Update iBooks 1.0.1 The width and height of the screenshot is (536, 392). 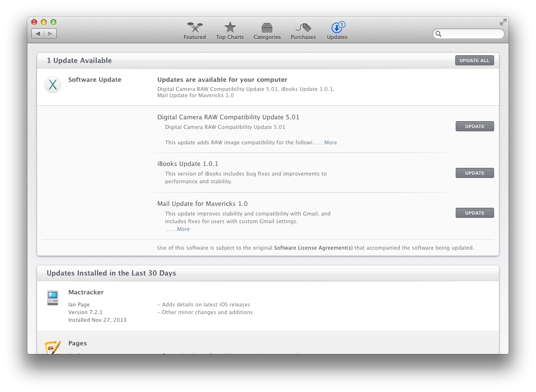pos(474,173)
